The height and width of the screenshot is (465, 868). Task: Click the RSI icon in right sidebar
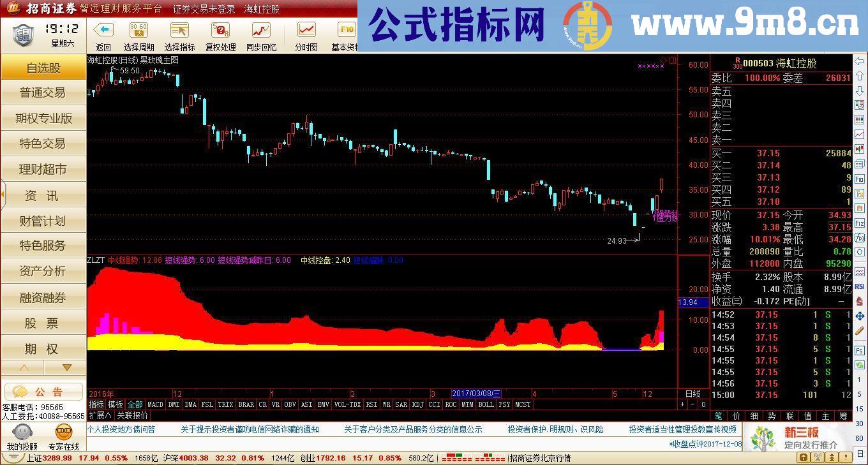coord(858,286)
